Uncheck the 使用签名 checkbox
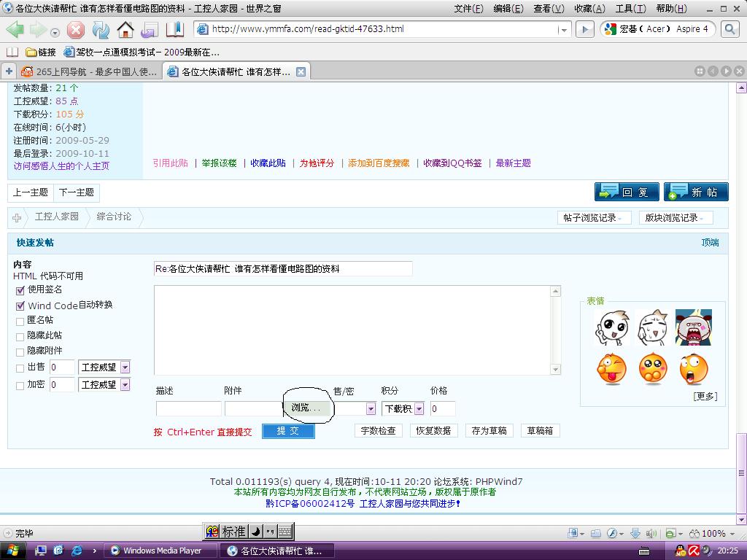The height and width of the screenshot is (560, 747). coord(20,290)
